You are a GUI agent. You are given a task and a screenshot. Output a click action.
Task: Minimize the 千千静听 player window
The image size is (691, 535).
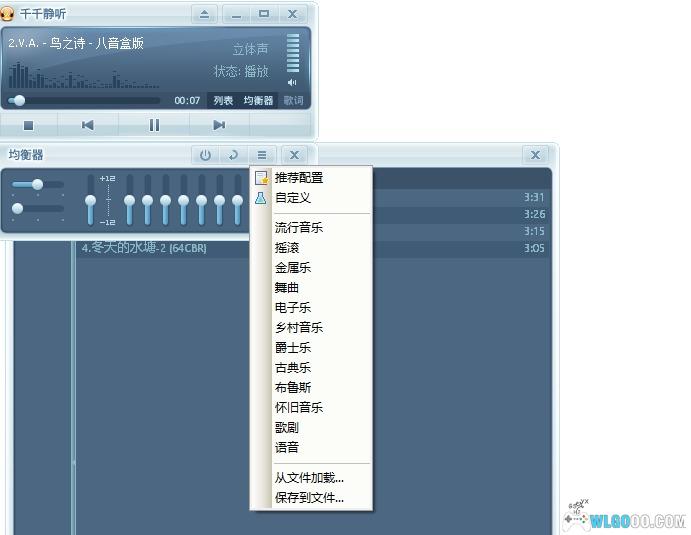pos(236,14)
